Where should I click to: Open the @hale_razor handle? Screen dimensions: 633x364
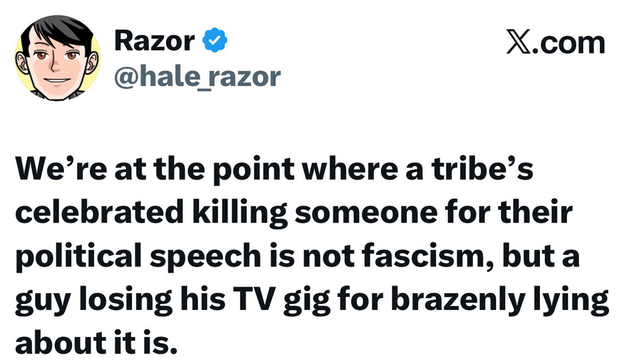[197, 76]
